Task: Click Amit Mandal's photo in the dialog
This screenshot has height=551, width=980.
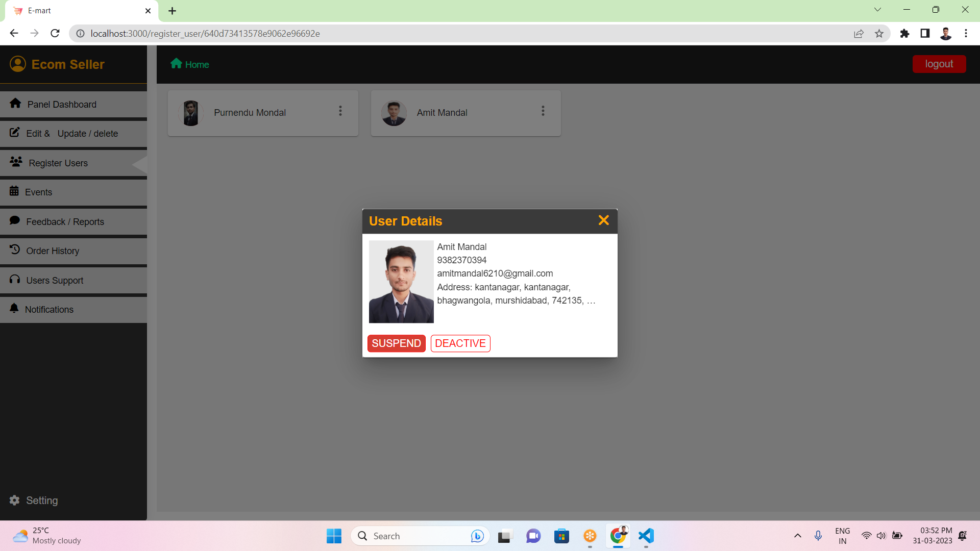Action: coord(401,282)
